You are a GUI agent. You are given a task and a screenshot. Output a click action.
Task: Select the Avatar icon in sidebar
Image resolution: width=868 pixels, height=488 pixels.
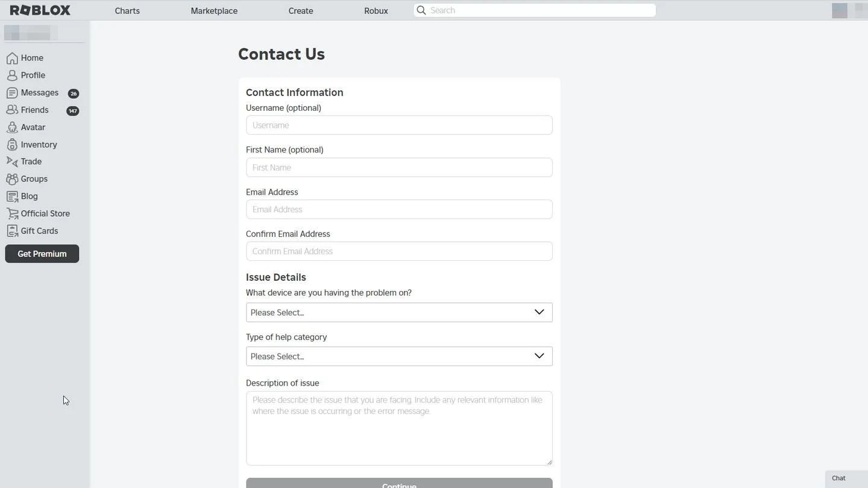tap(12, 127)
